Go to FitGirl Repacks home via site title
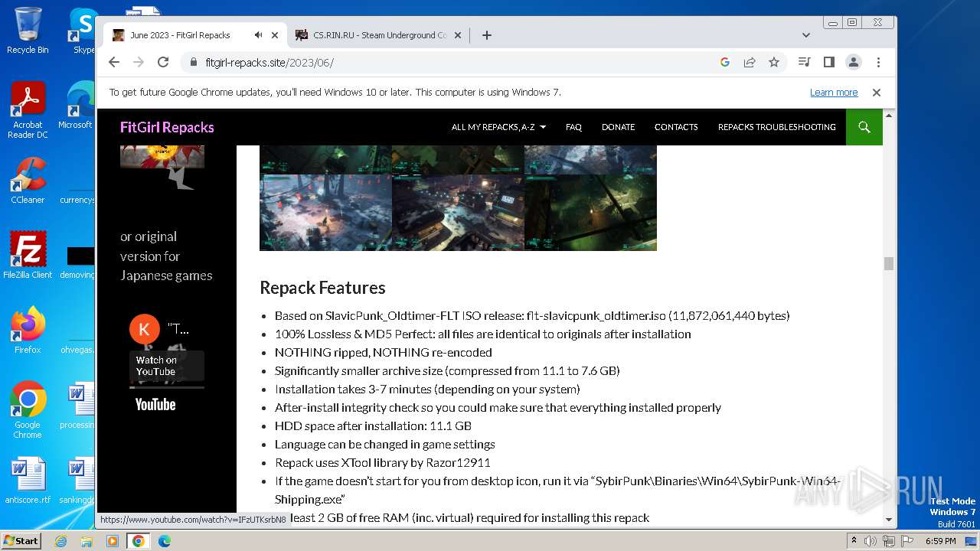Image resolution: width=980 pixels, height=551 pixels. (x=167, y=127)
